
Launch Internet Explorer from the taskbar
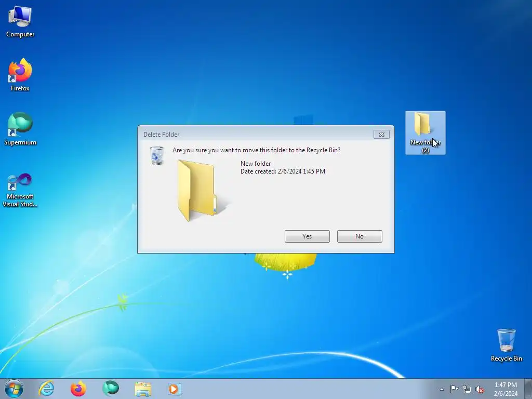point(46,389)
